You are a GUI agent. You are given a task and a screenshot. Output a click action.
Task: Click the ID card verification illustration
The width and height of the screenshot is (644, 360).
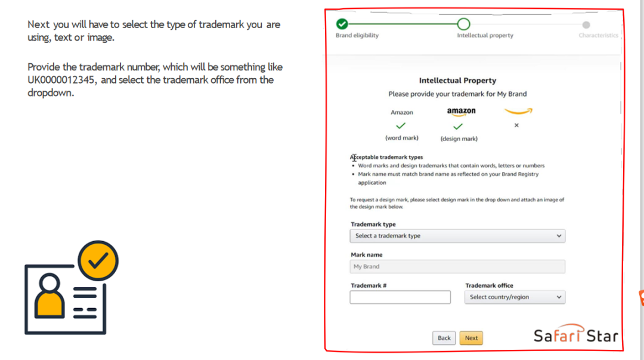72,287
